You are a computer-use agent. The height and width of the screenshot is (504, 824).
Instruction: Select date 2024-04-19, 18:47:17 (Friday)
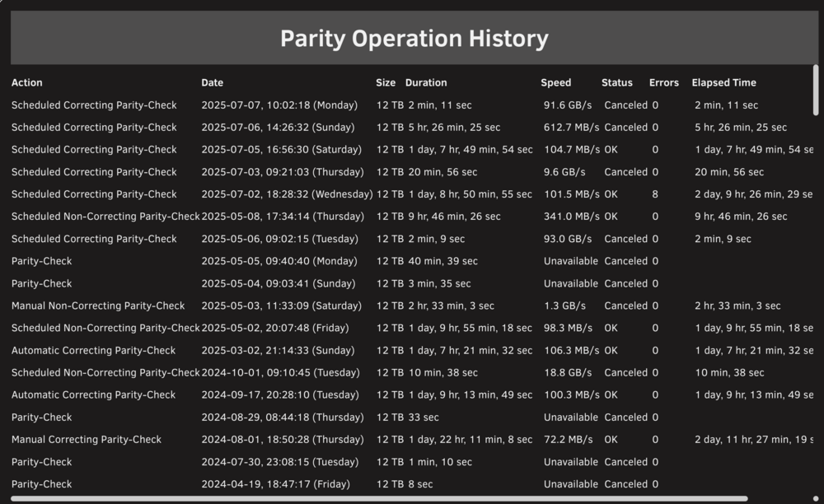276,484
